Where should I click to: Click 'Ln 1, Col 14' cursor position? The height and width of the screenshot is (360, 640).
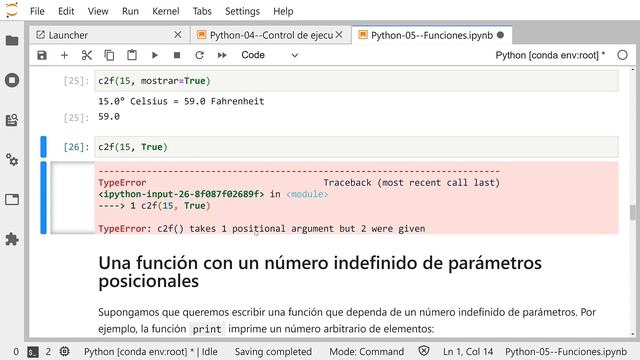[468, 352]
